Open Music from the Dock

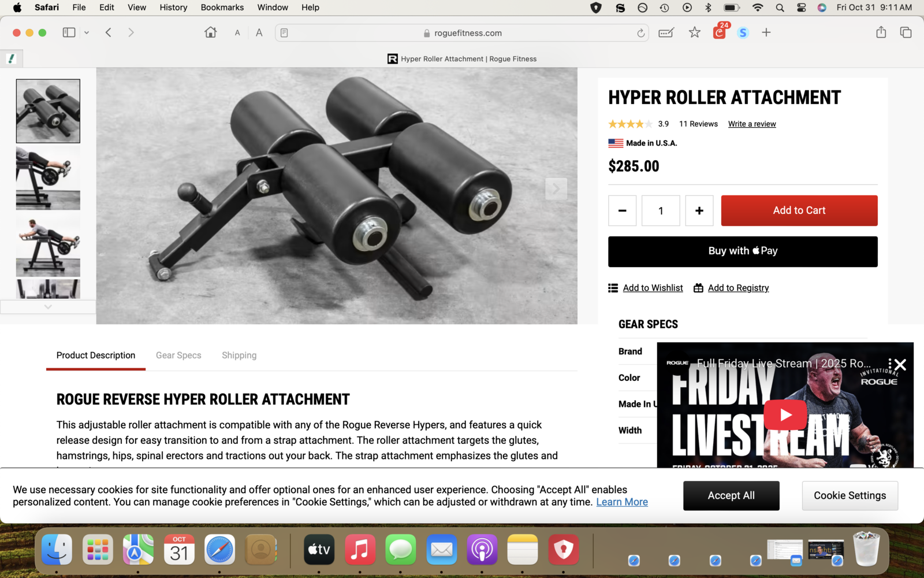360,550
